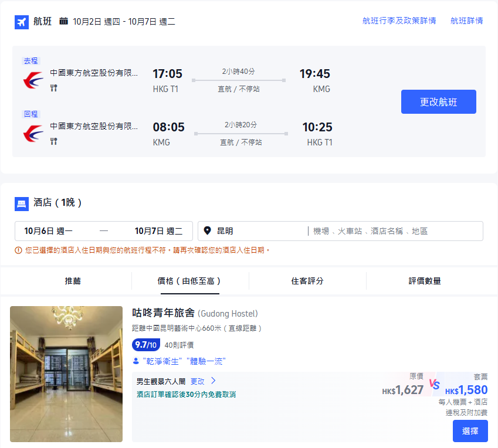Open 航班詳情 link
Viewport: 498px width, 448px height.
tap(466, 21)
